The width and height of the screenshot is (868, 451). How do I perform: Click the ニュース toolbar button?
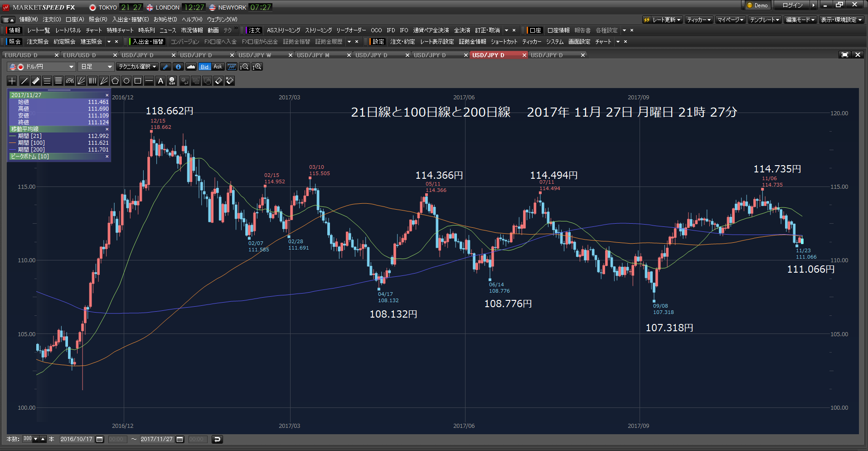click(168, 30)
